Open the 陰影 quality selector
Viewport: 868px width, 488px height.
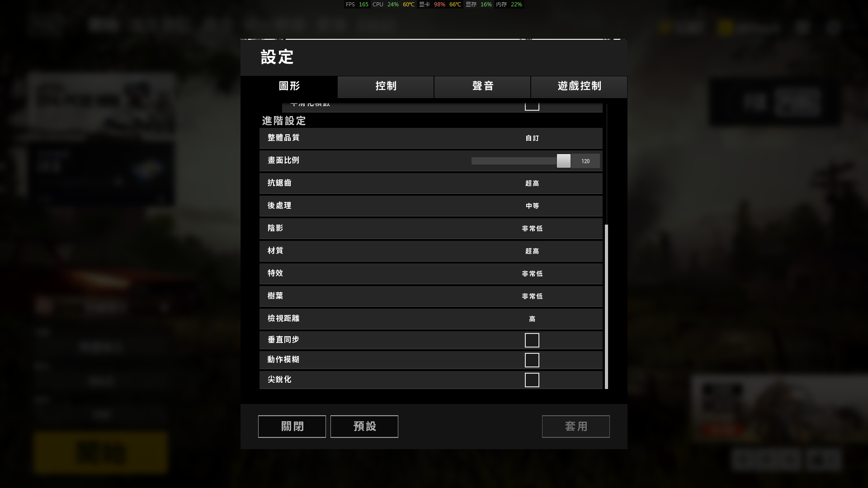click(532, 229)
